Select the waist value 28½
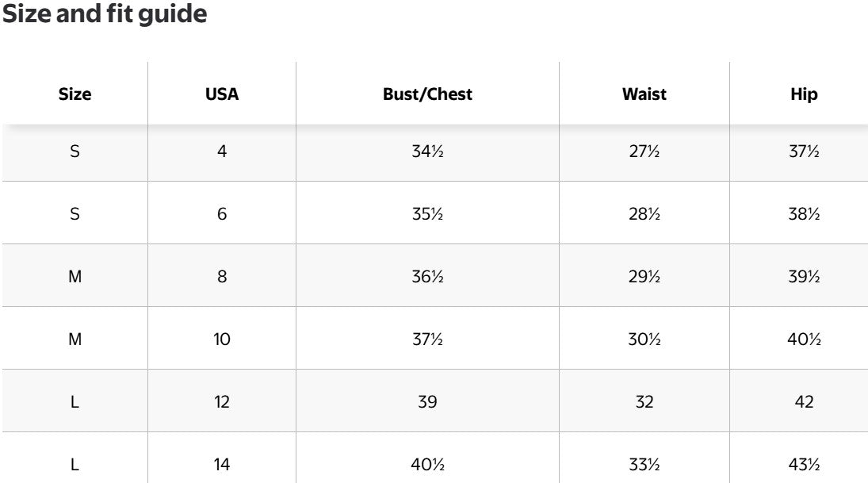The width and height of the screenshot is (868, 483). [x=644, y=214]
